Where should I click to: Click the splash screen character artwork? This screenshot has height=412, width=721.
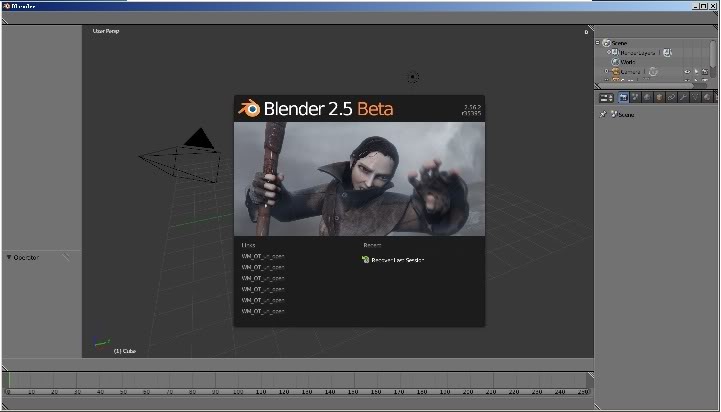[359, 179]
